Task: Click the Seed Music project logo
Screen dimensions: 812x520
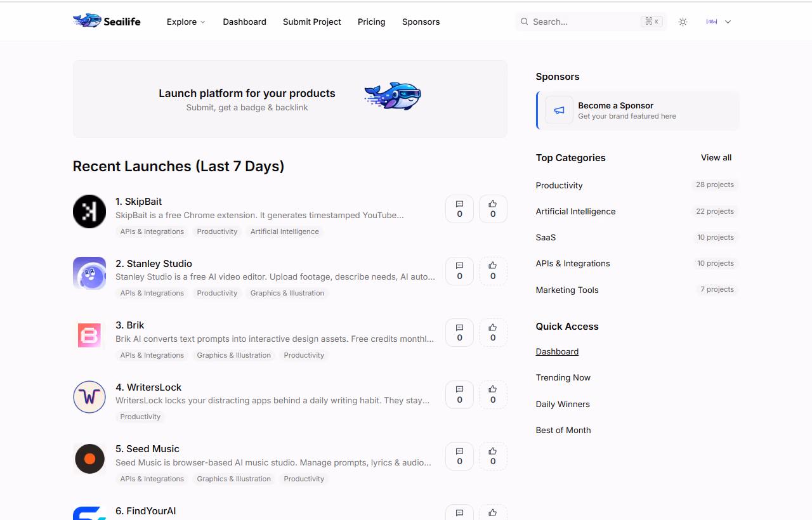Action: point(89,458)
